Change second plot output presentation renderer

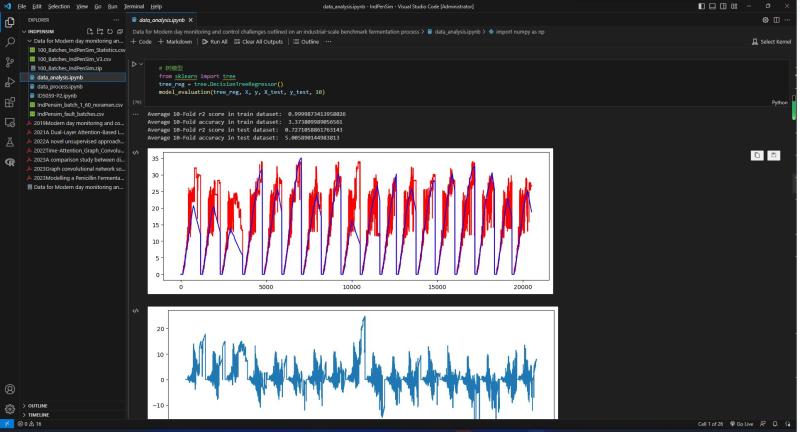click(136, 311)
